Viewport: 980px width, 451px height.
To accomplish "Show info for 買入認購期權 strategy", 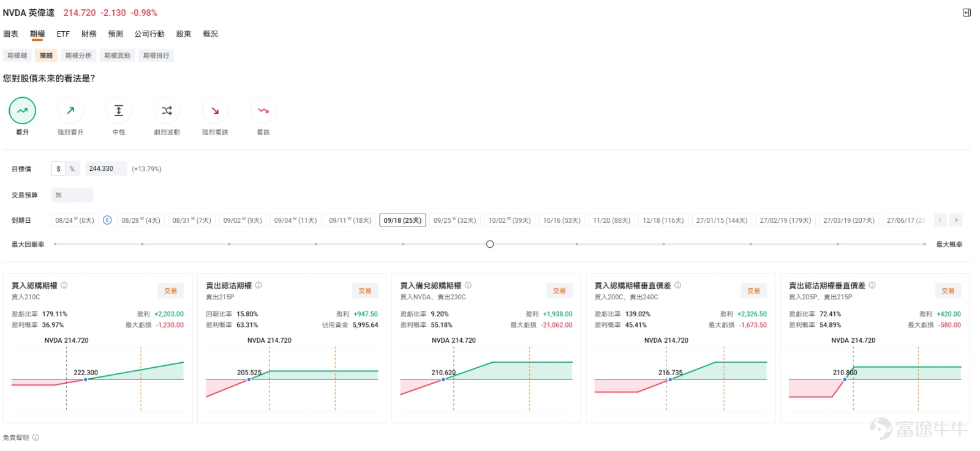I will (x=64, y=285).
